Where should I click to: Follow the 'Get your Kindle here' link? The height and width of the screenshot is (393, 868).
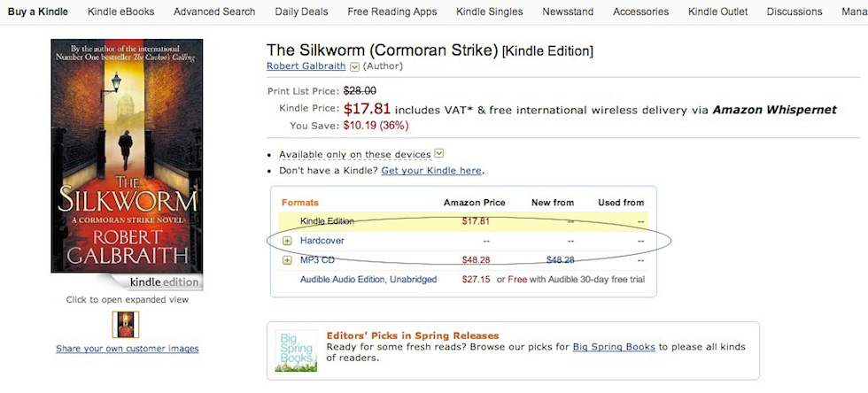(431, 170)
